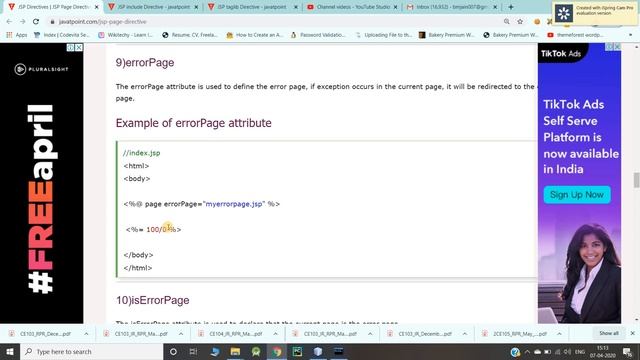The image size is (640, 360).
Task: Open Task View on taskbar
Action: coord(193,351)
